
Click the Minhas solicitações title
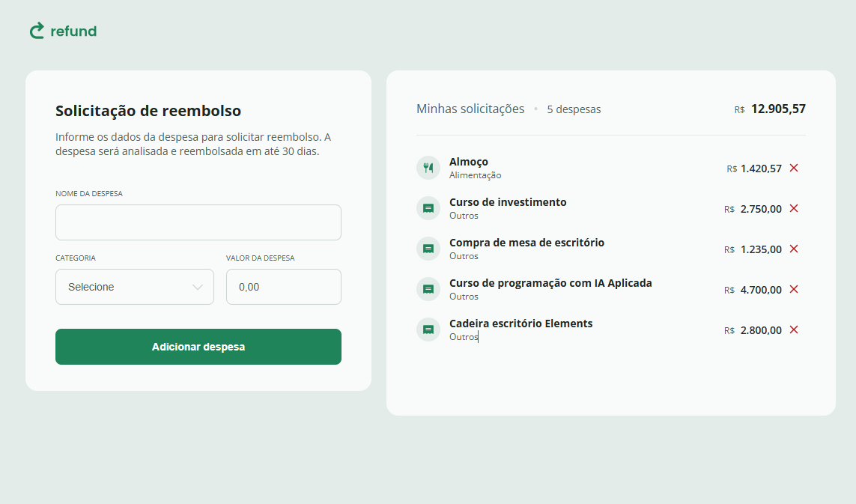470,109
